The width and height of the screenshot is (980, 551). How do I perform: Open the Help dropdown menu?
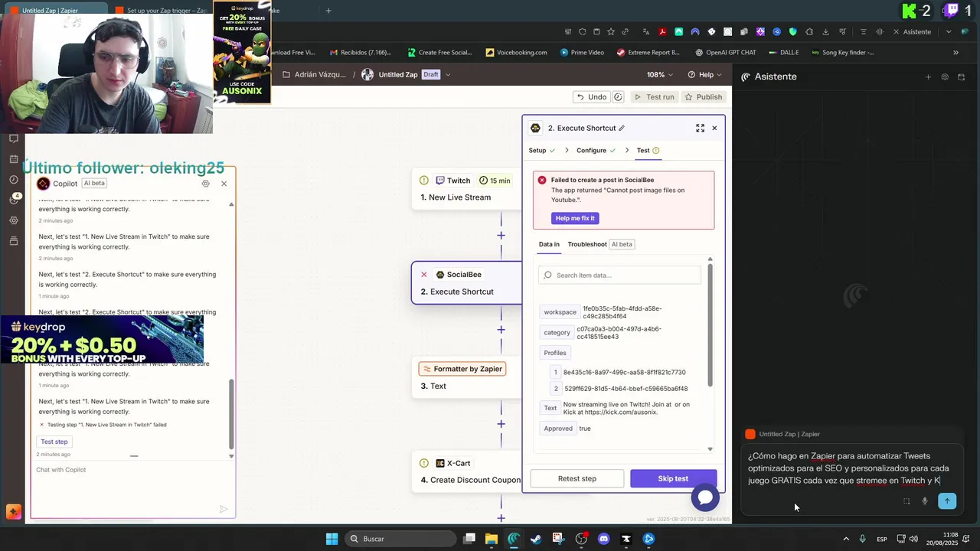point(705,75)
